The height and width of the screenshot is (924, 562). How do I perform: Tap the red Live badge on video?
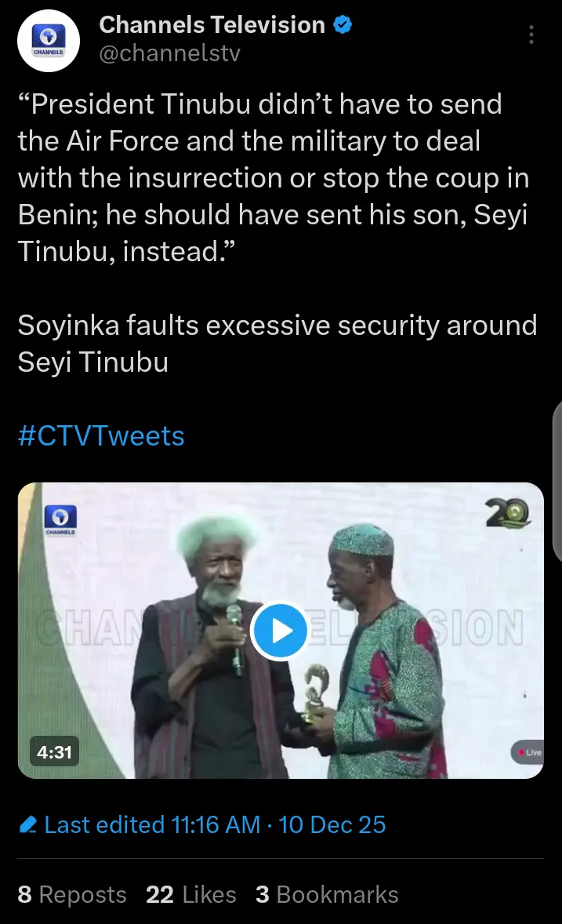[528, 752]
